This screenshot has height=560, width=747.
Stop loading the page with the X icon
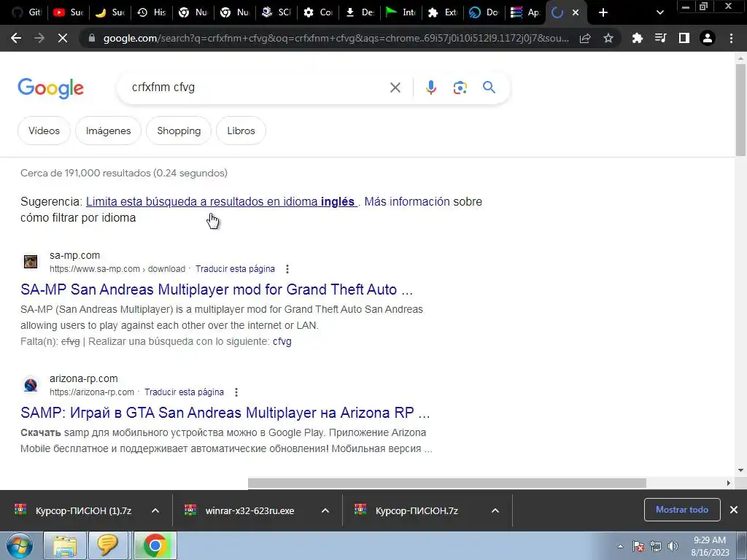coord(63,38)
